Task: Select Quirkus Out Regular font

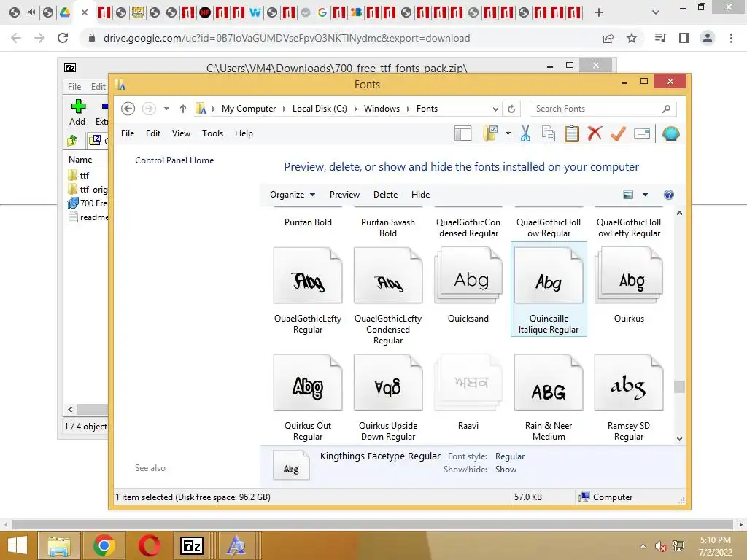Action: tap(308, 397)
